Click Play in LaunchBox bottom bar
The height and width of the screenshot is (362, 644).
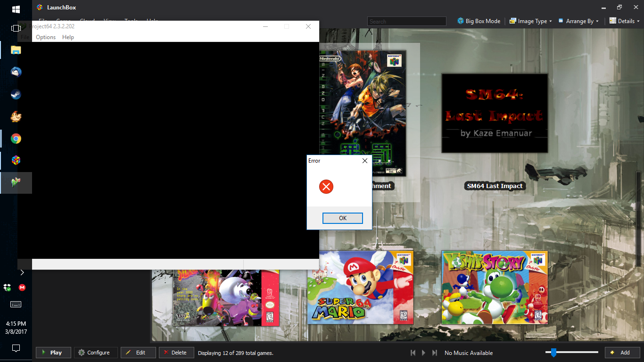(x=53, y=353)
